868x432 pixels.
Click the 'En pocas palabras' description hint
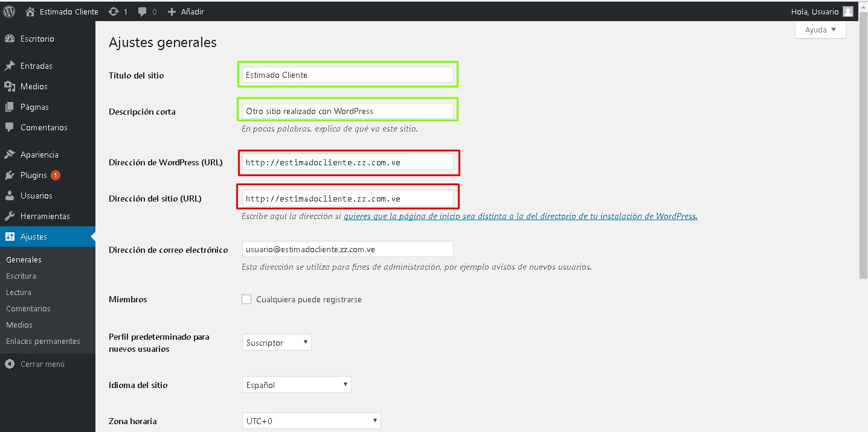[x=329, y=129]
